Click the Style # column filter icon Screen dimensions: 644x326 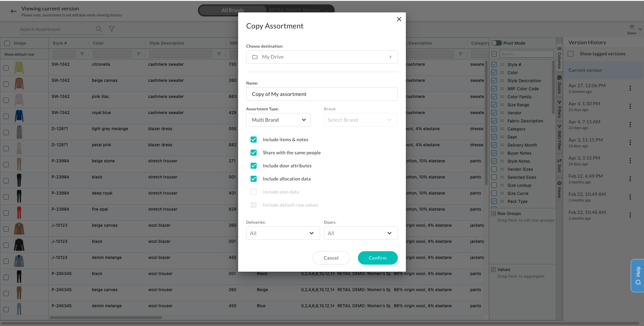click(x=82, y=54)
